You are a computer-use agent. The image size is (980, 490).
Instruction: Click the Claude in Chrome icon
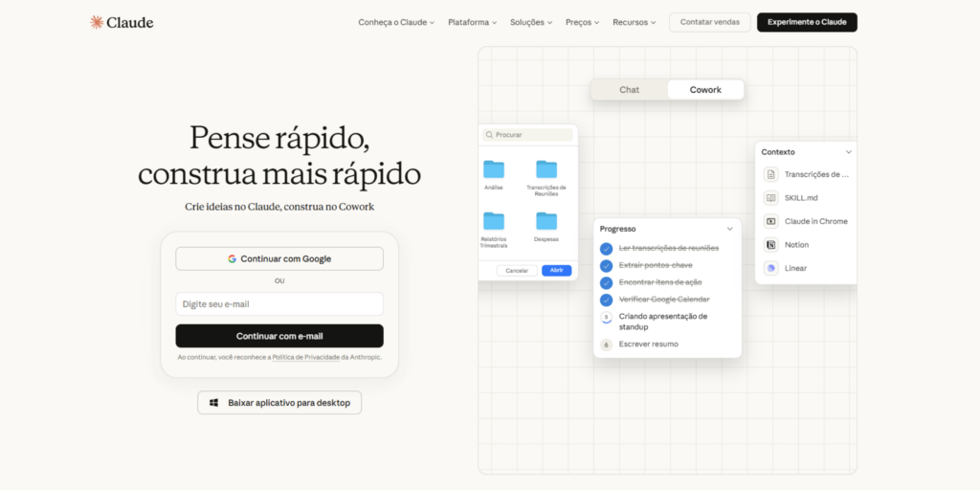770,221
